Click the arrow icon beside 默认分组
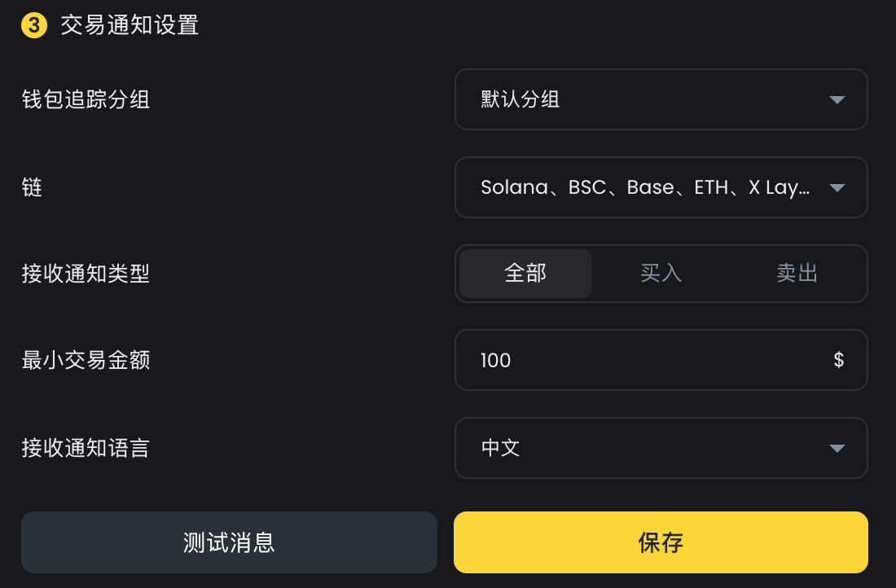896x588 pixels. [x=837, y=100]
